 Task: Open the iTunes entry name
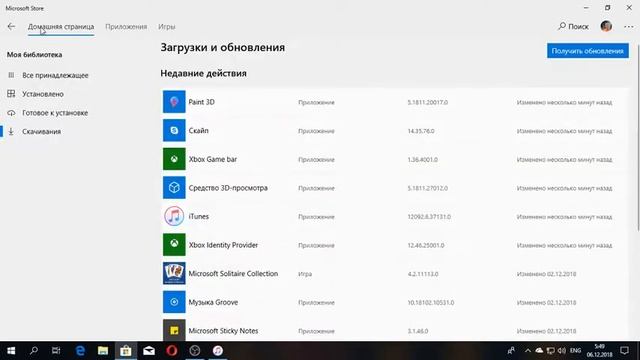tap(199, 216)
